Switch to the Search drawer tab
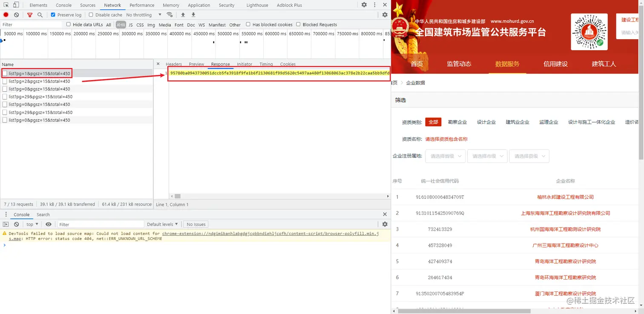 (43, 214)
